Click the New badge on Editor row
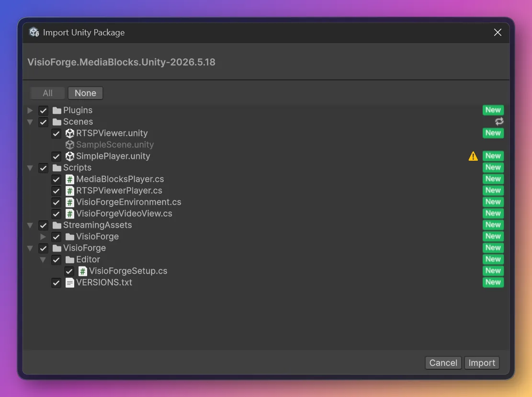Screen dimensions: 532x397 (x=493, y=259)
